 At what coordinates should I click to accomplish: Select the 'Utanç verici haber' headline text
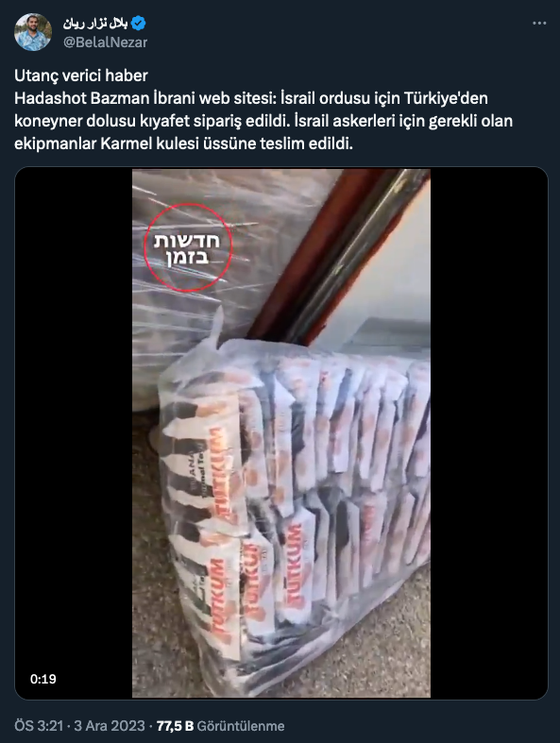click(x=81, y=76)
